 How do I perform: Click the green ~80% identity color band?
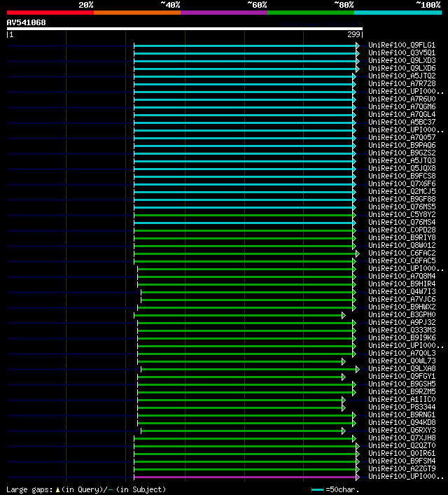coord(311,13)
